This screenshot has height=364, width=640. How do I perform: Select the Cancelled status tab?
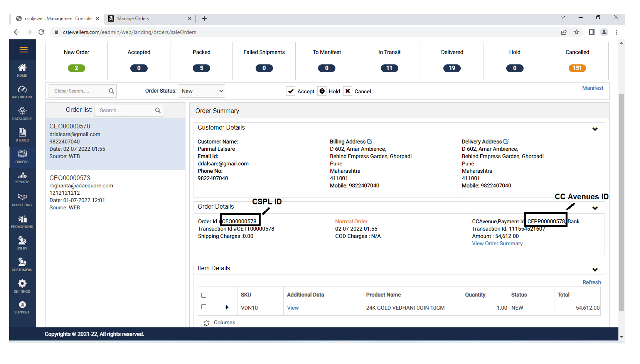click(577, 61)
